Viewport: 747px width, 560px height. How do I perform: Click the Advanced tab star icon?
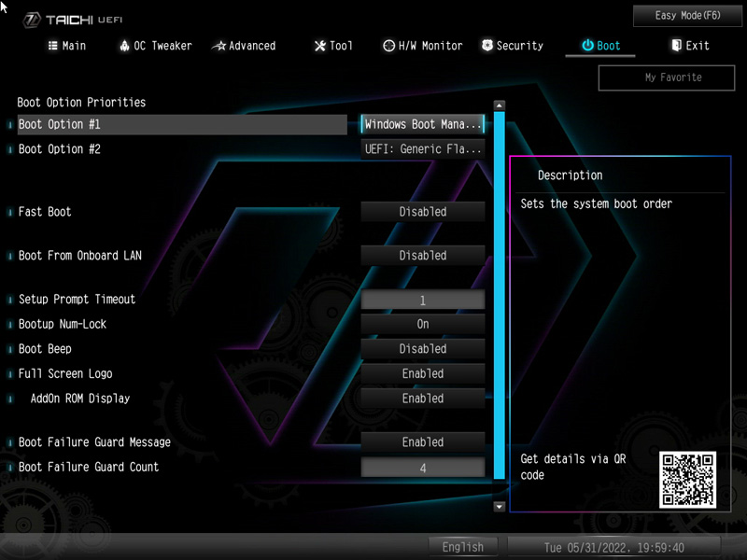(218, 46)
